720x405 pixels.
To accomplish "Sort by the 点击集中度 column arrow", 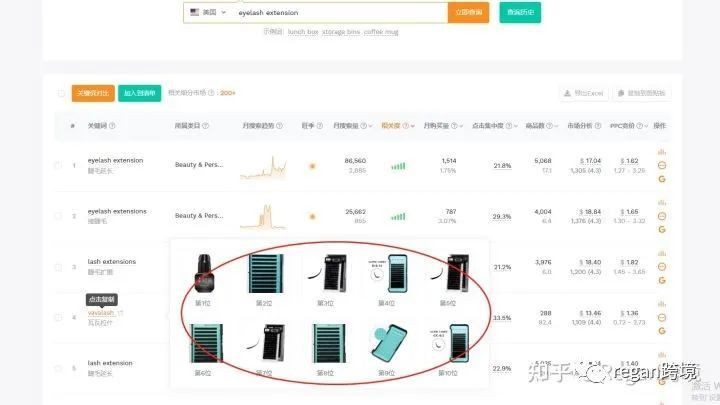I will (516, 126).
